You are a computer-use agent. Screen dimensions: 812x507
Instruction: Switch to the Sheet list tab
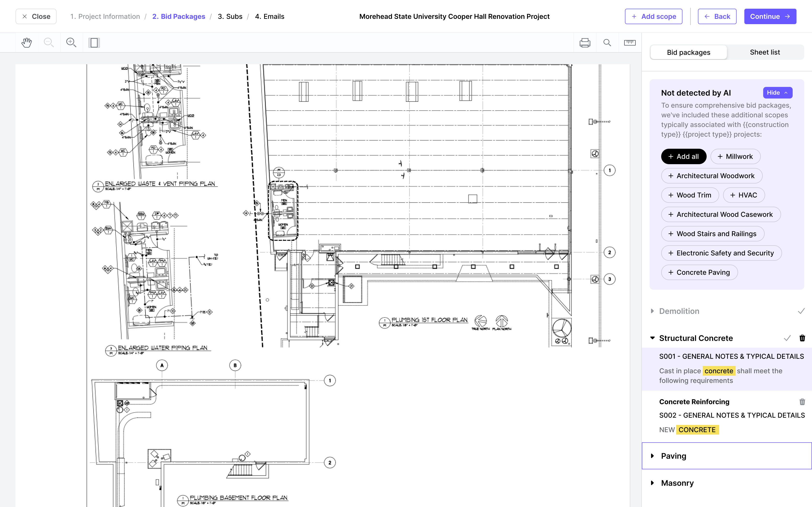click(x=765, y=52)
